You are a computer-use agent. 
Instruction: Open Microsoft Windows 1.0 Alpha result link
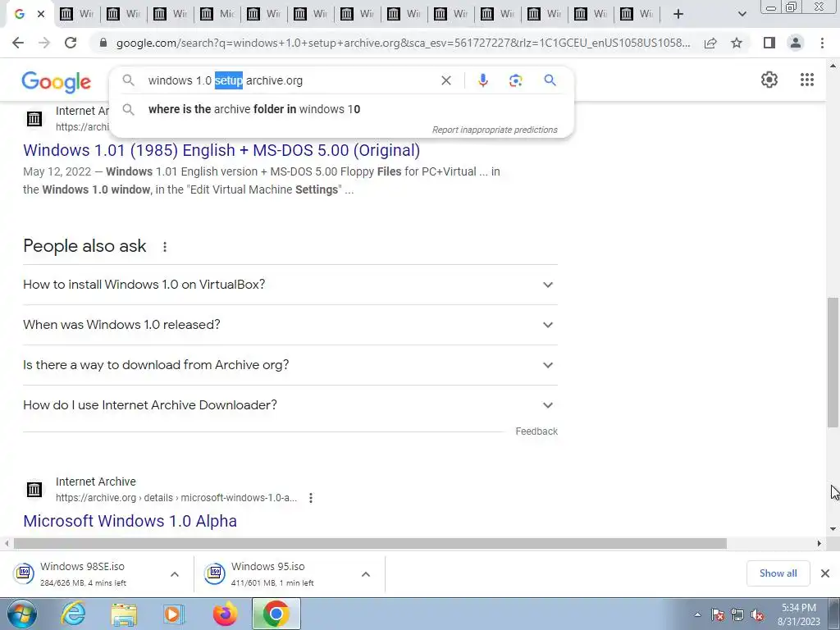(130, 521)
